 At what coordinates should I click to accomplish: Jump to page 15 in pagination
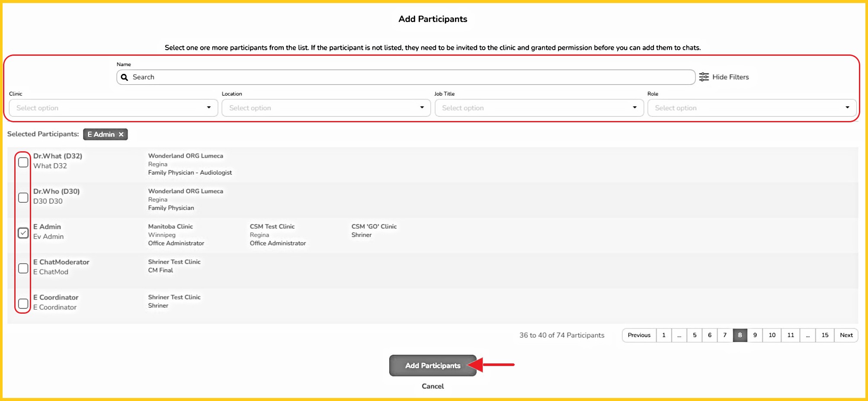click(825, 335)
